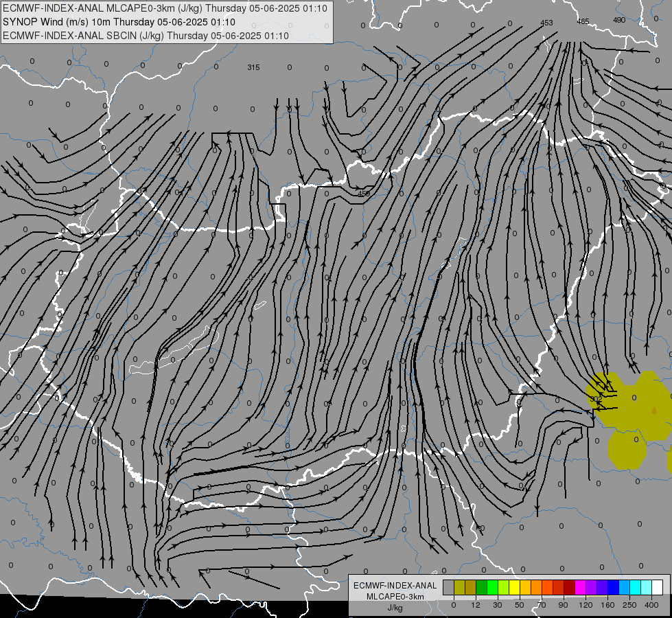Click the map value 465

click(583, 21)
